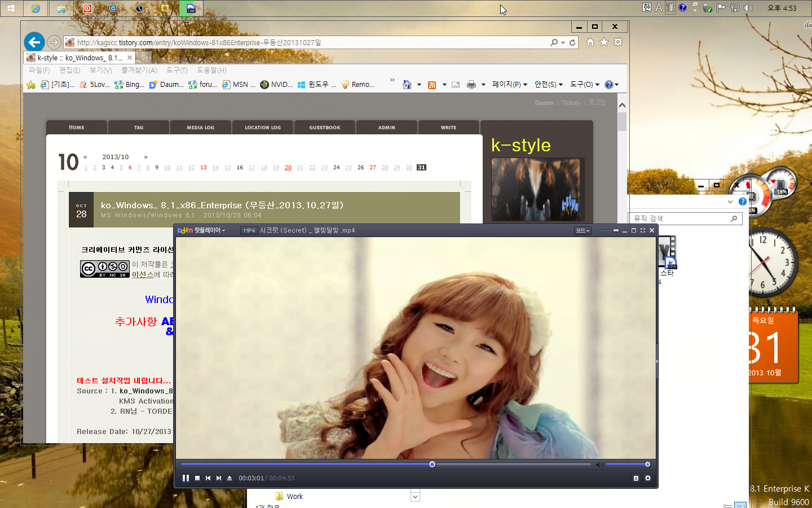Open the Daum favorites bar link

click(166, 85)
